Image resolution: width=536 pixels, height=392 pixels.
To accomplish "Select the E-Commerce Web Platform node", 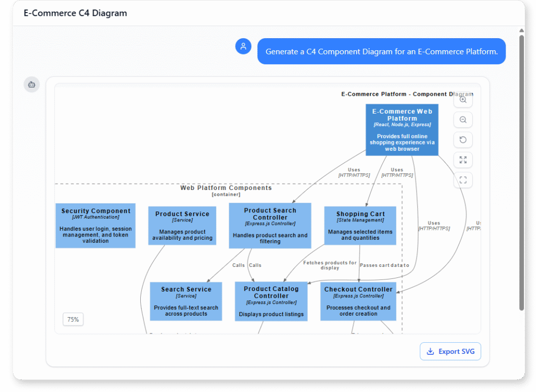I will click(x=402, y=129).
